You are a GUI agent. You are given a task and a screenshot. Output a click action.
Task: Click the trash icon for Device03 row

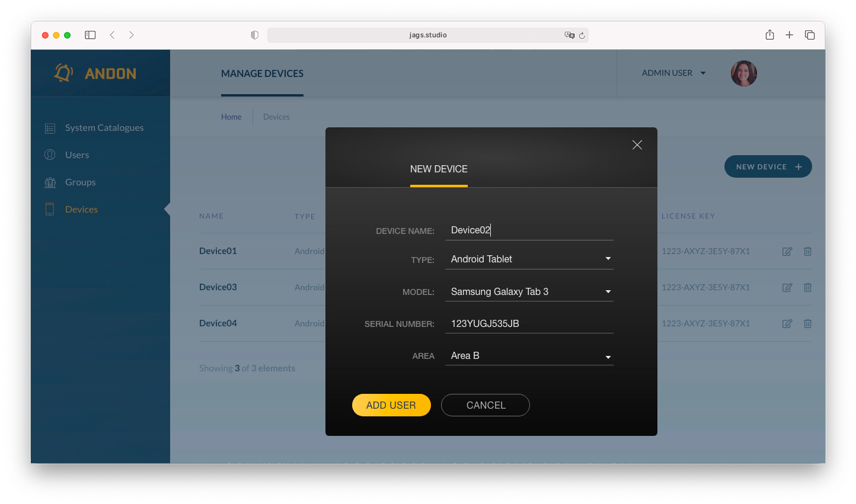click(807, 287)
